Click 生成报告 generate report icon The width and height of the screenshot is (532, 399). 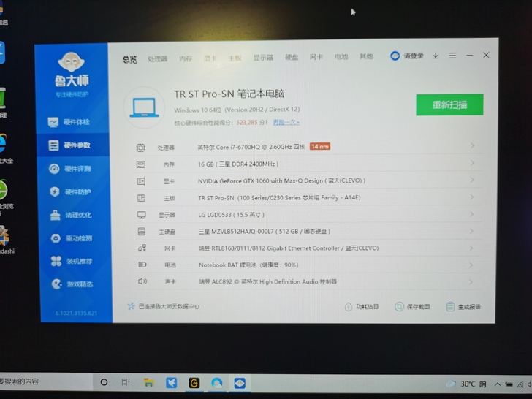pyautogui.click(x=450, y=307)
